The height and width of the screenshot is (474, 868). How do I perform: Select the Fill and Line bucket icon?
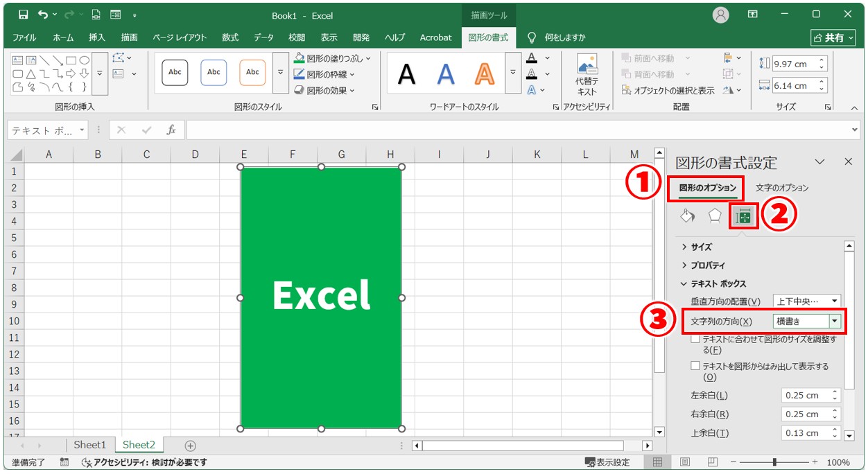coord(687,216)
